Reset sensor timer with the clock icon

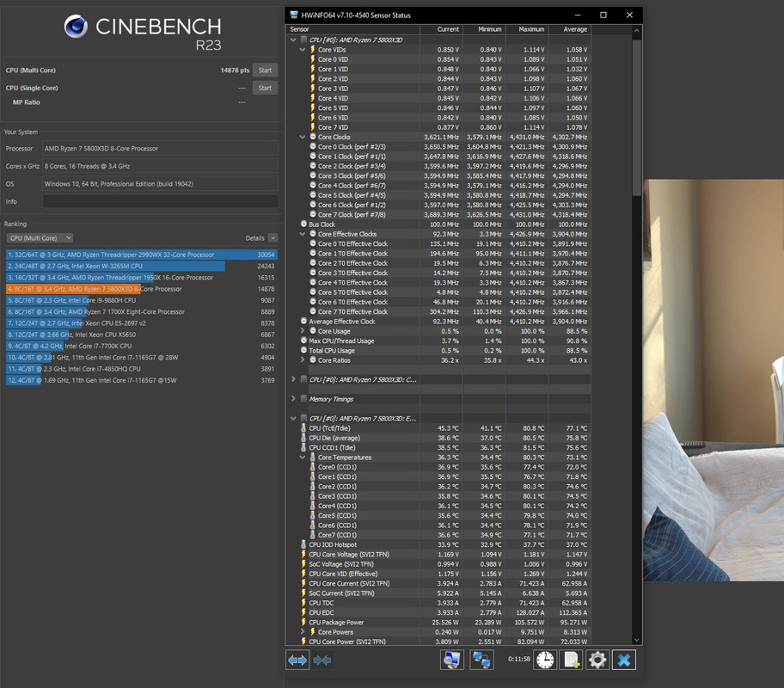coord(545,660)
